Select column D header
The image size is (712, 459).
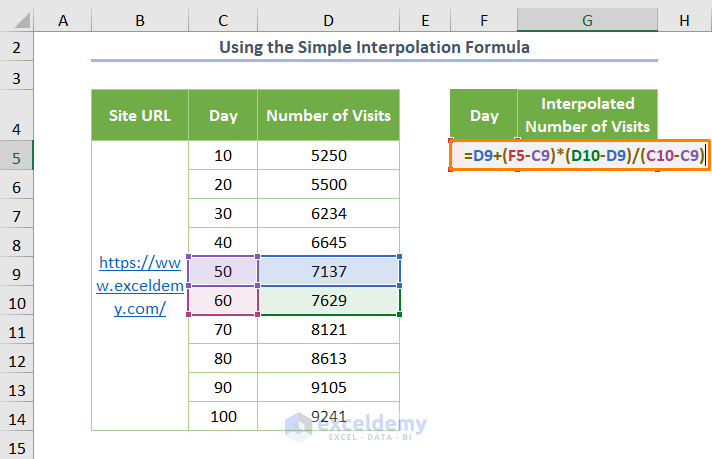point(328,21)
